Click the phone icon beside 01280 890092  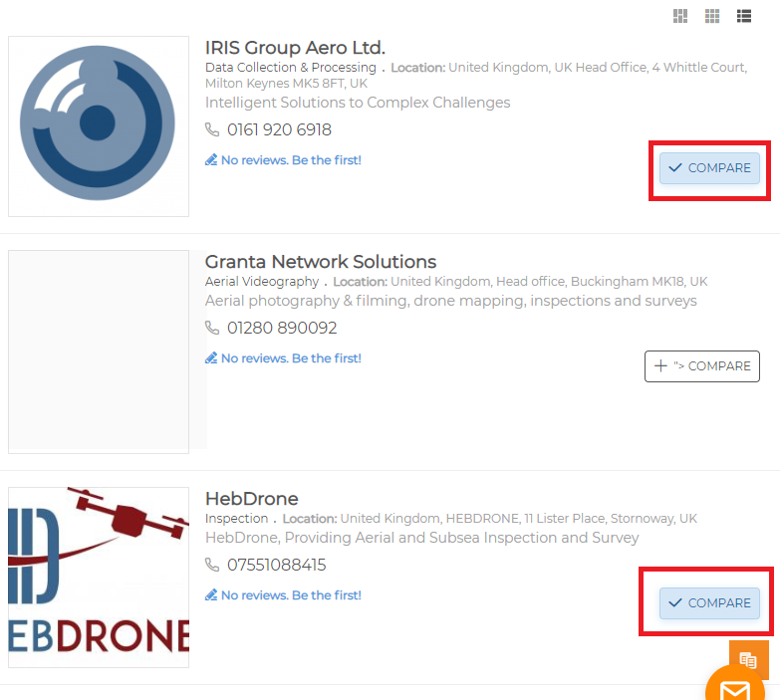(212, 328)
